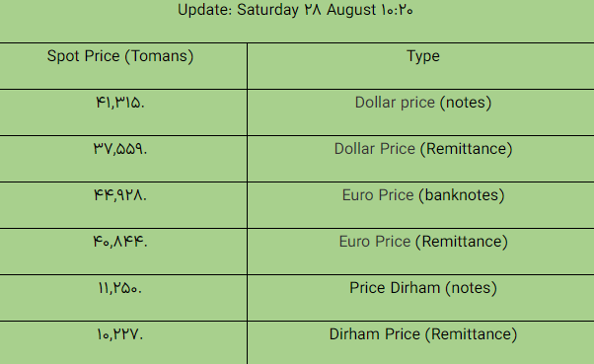Select the Type column header
The image size is (594, 364).
tap(423, 56)
